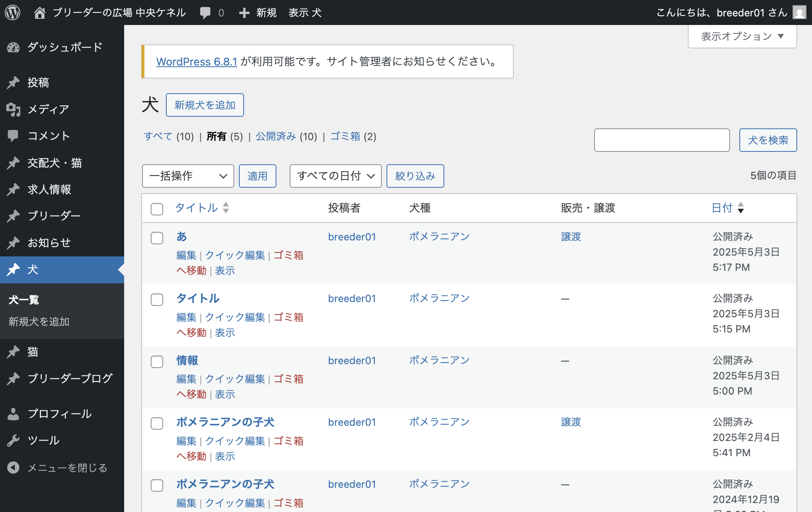The image size is (812, 512).
Task: Filter by ゴミ箱 (2) tab
Action: (353, 136)
